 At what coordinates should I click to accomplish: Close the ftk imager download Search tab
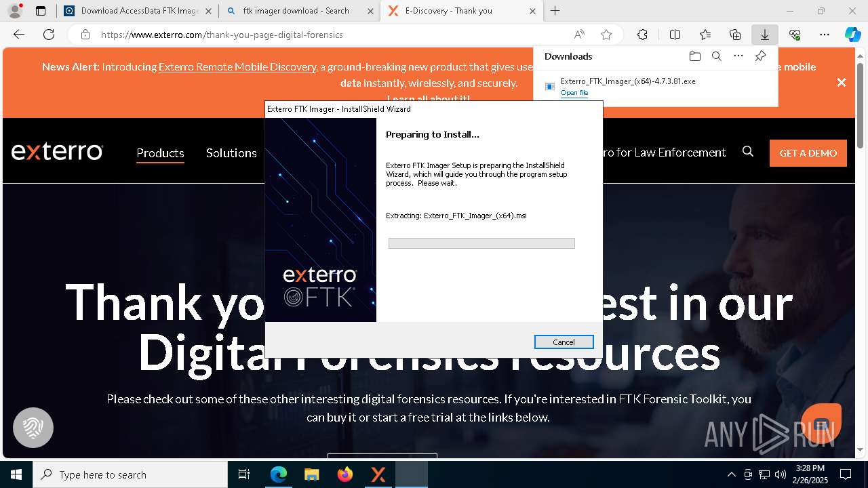[x=370, y=11]
